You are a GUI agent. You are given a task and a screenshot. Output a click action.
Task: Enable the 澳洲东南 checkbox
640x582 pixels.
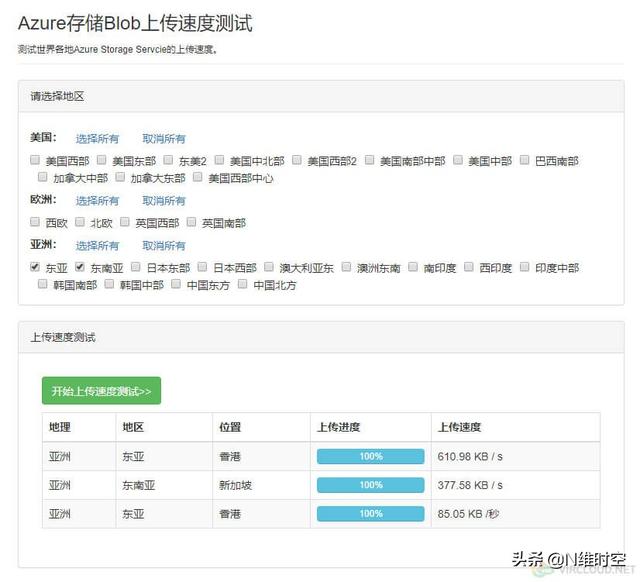(x=347, y=267)
